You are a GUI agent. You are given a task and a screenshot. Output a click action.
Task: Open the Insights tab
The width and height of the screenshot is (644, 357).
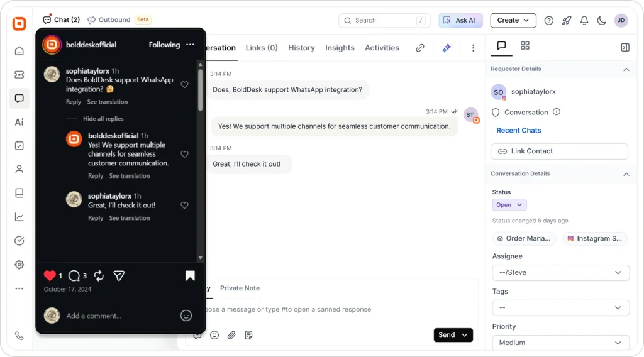340,48
